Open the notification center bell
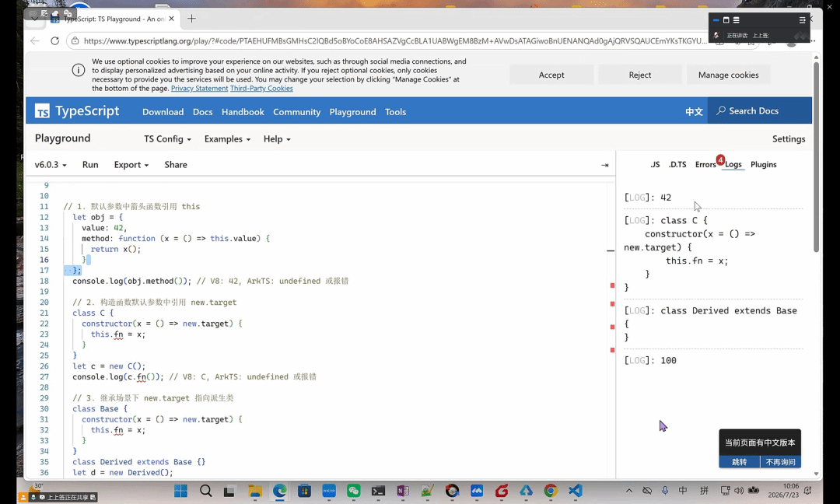Viewport: 840px width, 504px height. coord(808,491)
